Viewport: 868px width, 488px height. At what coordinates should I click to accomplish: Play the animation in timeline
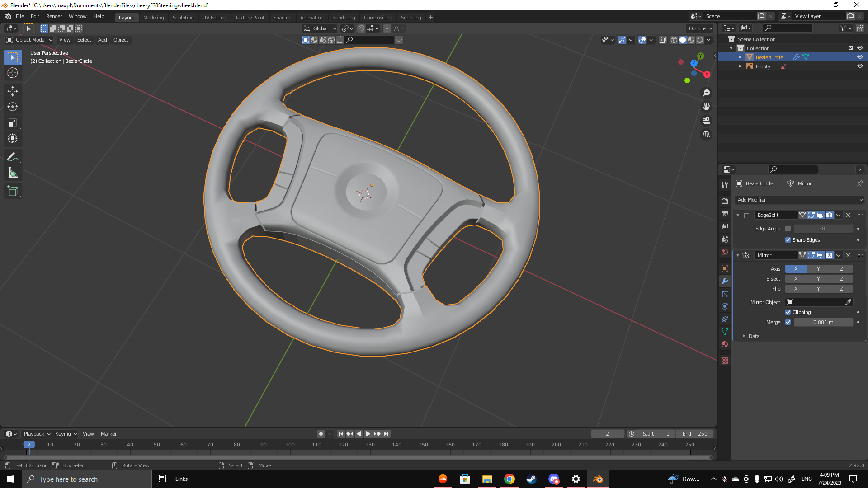[368, 434]
